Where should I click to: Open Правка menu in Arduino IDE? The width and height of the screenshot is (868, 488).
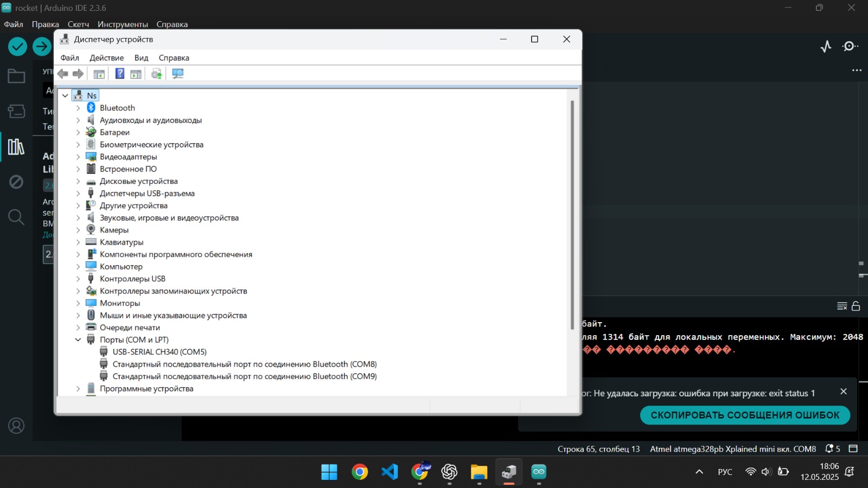(x=45, y=24)
